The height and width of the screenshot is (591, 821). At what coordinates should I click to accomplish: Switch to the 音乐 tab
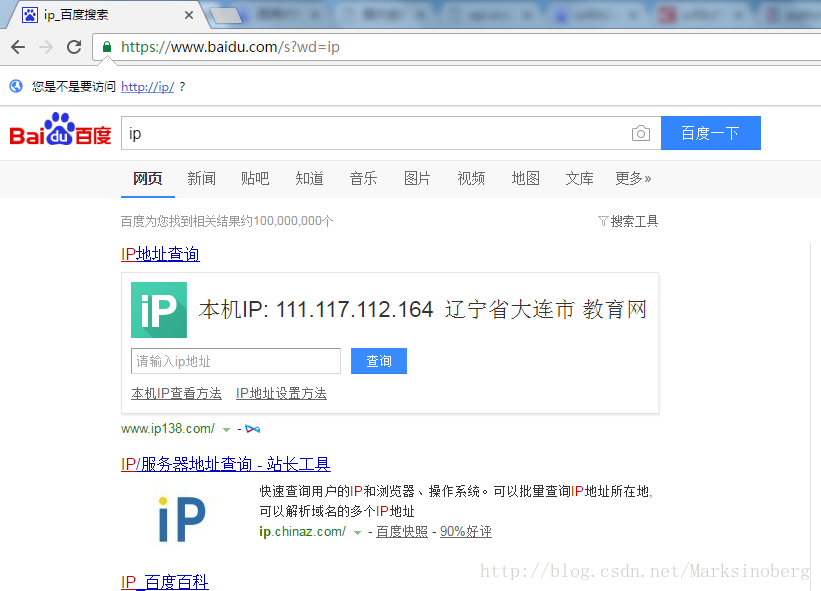[363, 179]
